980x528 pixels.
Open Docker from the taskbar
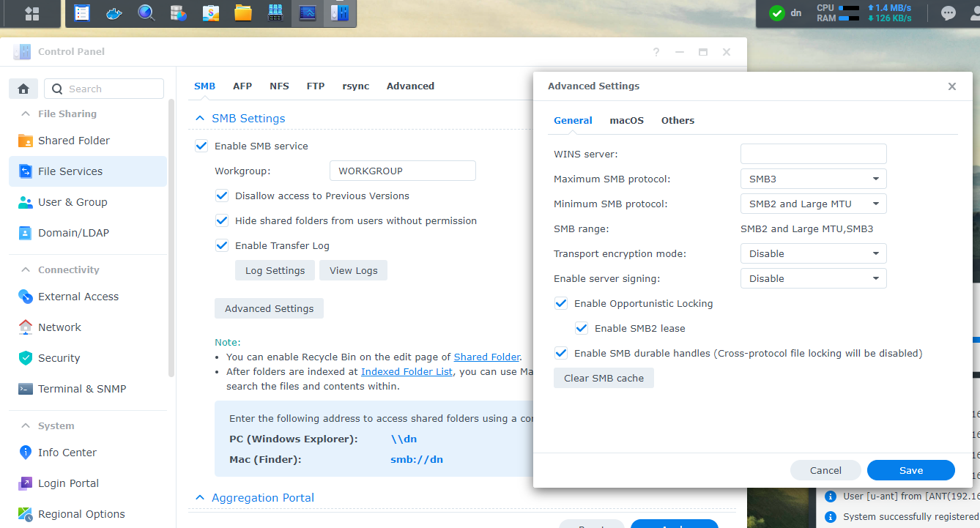[x=114, y=12]
